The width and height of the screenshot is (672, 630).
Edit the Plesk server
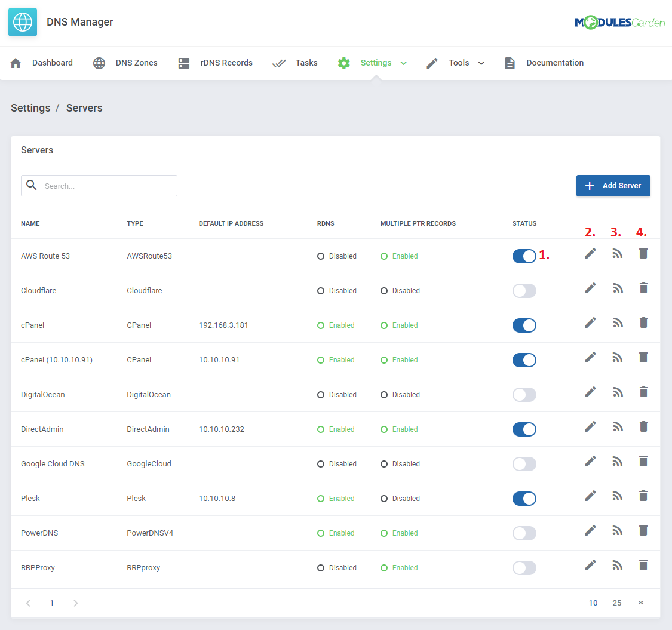click(x=590, y=496)
